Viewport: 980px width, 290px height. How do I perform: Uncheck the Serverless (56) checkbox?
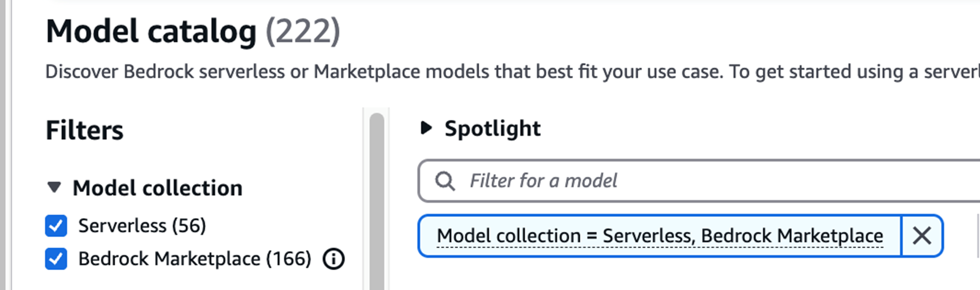[x=56, y=226]
